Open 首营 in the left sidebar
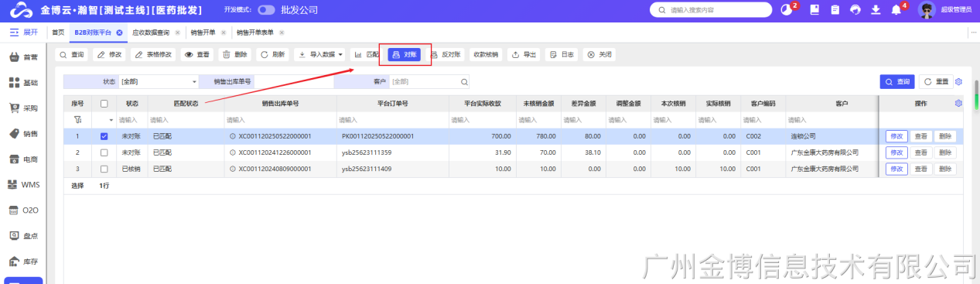The image size is (980, 284). [x=23, y=56]
